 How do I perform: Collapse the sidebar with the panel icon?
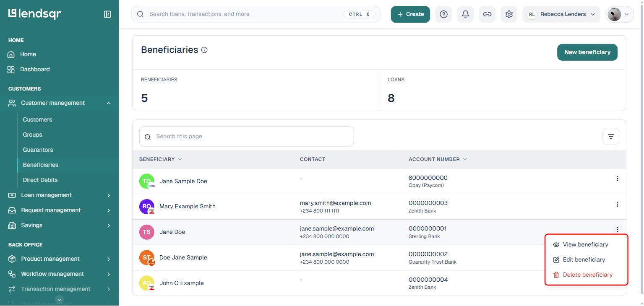pos(107,14)
